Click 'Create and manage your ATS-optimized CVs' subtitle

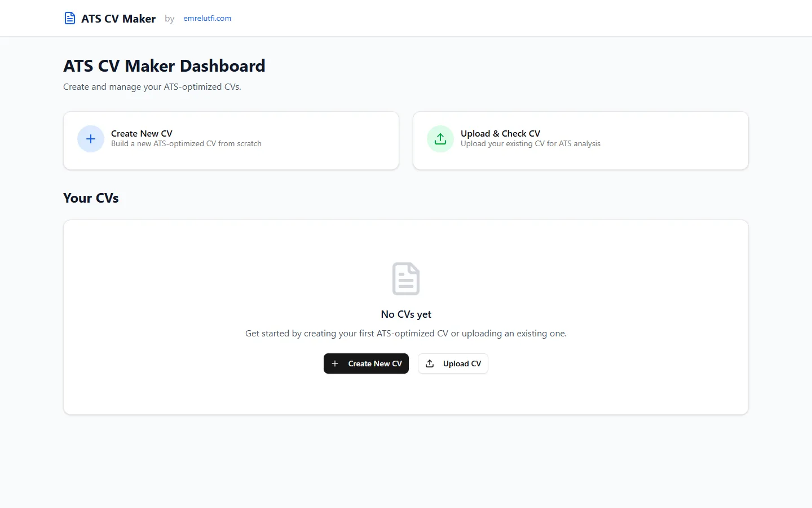tap(152, 87)
